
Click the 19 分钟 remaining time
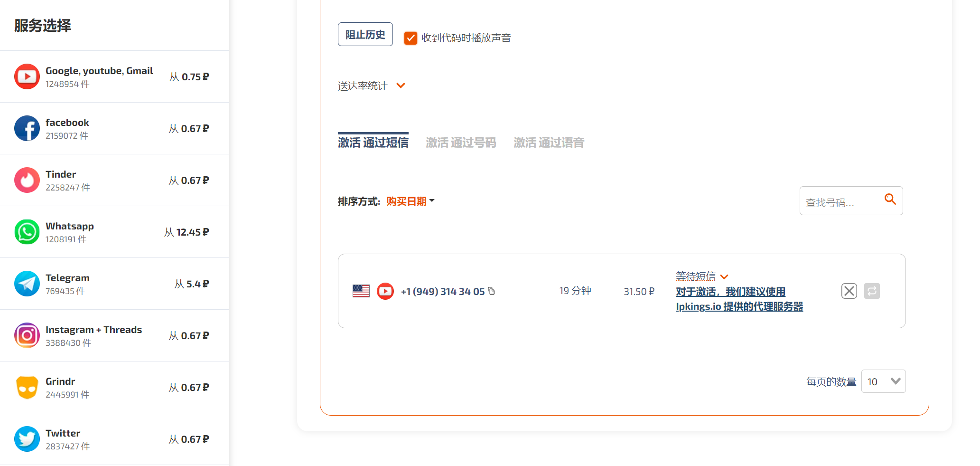pyautogui.click(x=575, y=291)
